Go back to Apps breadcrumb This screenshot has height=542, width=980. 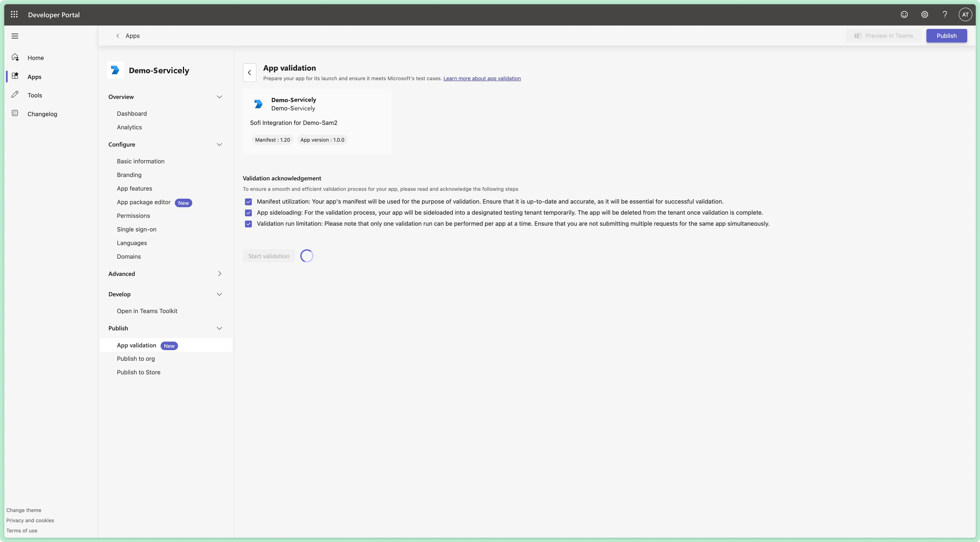(x=128, y=36)
